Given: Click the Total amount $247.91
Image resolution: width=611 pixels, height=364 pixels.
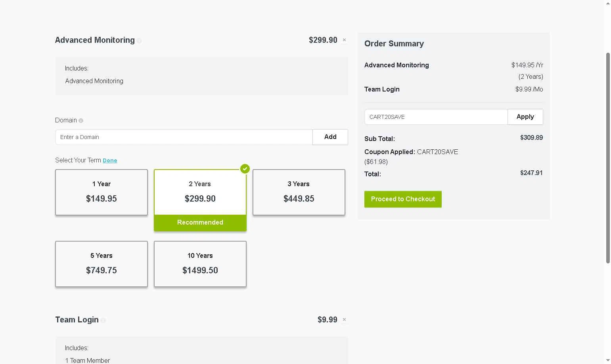Looking at the screenshot, I should (x=532, y=173).
